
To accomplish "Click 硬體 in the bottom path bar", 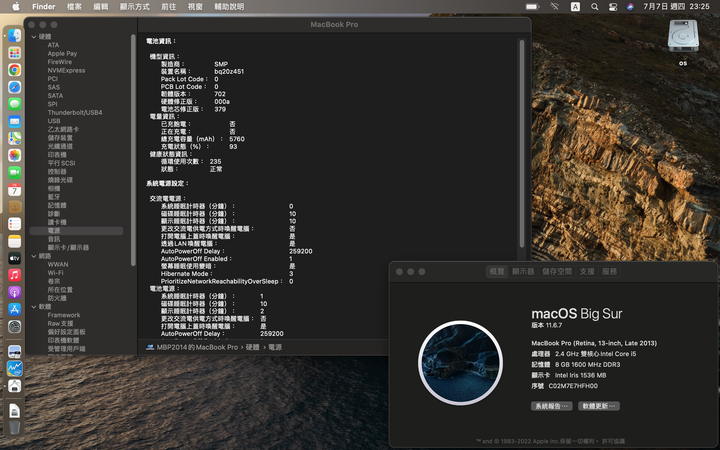I will [x=253, y=347].
